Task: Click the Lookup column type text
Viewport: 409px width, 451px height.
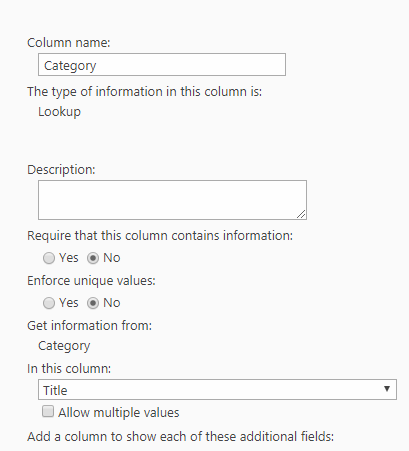Action: (59, 112)
